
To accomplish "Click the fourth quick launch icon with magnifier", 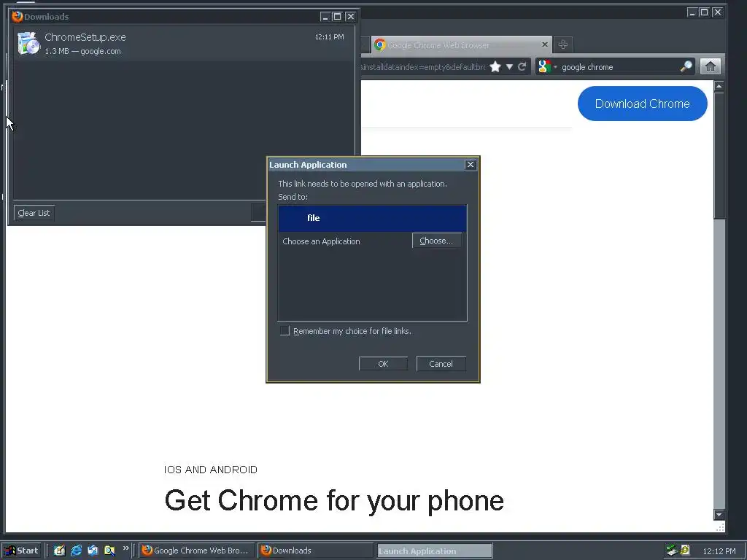I will click(x=109, y=551).
